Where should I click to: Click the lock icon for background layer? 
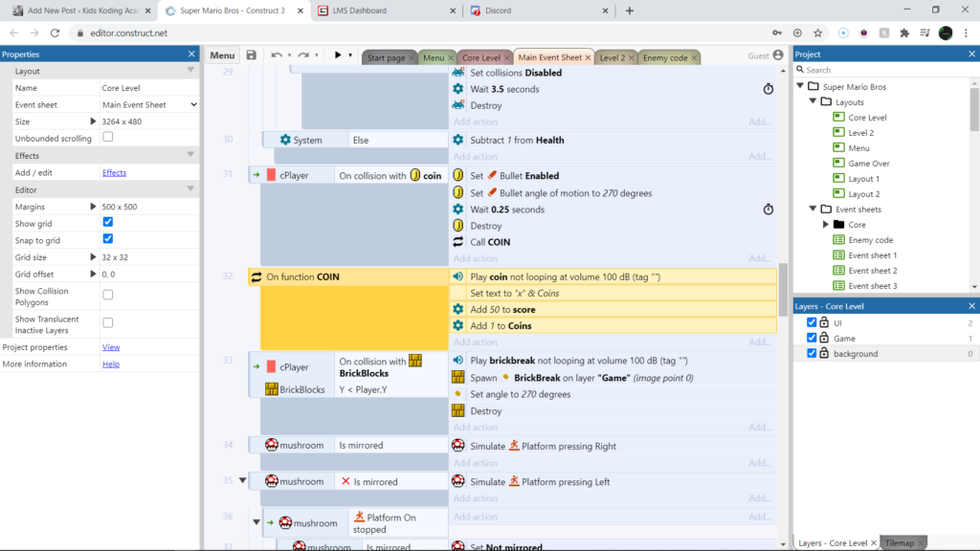coord(824,353)
